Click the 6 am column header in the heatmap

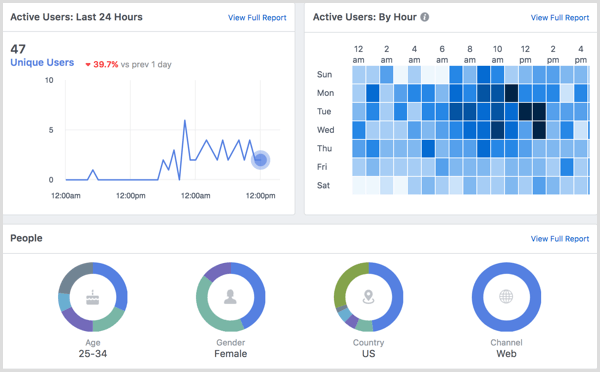[x=442, y=54]
